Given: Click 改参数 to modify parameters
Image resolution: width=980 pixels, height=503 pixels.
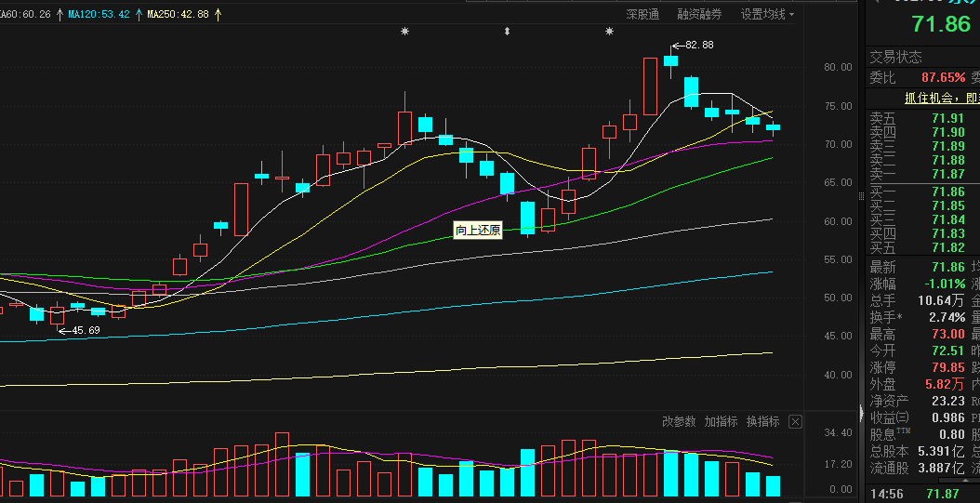Looking at the screenshot, I should (679, 422).
